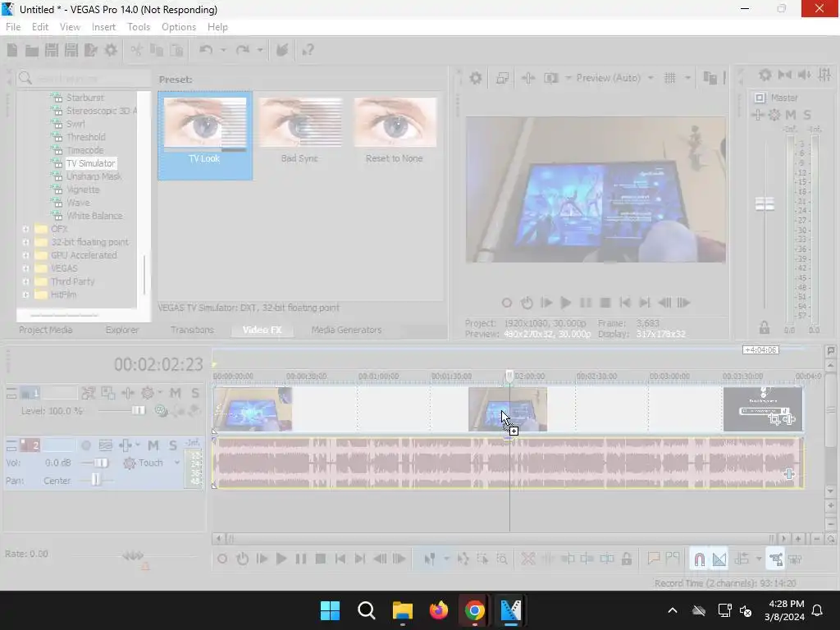Open the File menu
This screenshot has height=630, width=840.
coord(13,27)
